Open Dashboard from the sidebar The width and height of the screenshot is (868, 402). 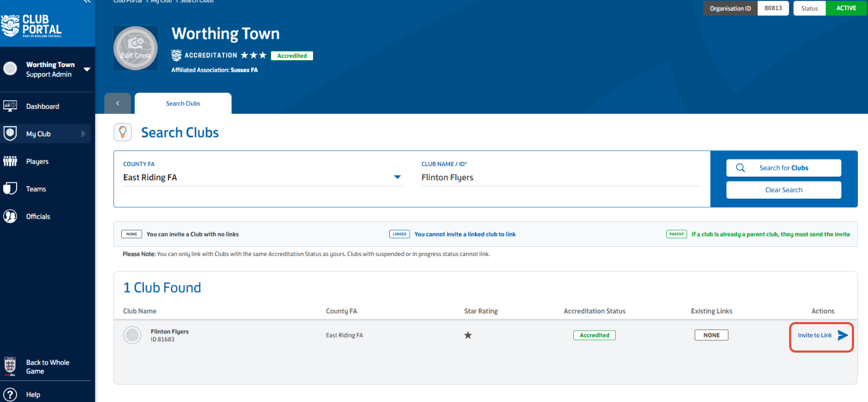42,106
